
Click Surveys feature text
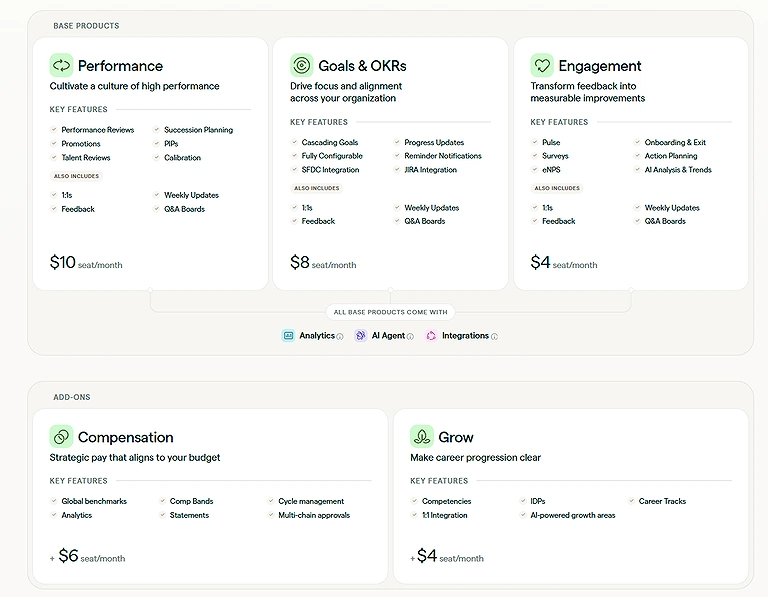click(555, 156)
